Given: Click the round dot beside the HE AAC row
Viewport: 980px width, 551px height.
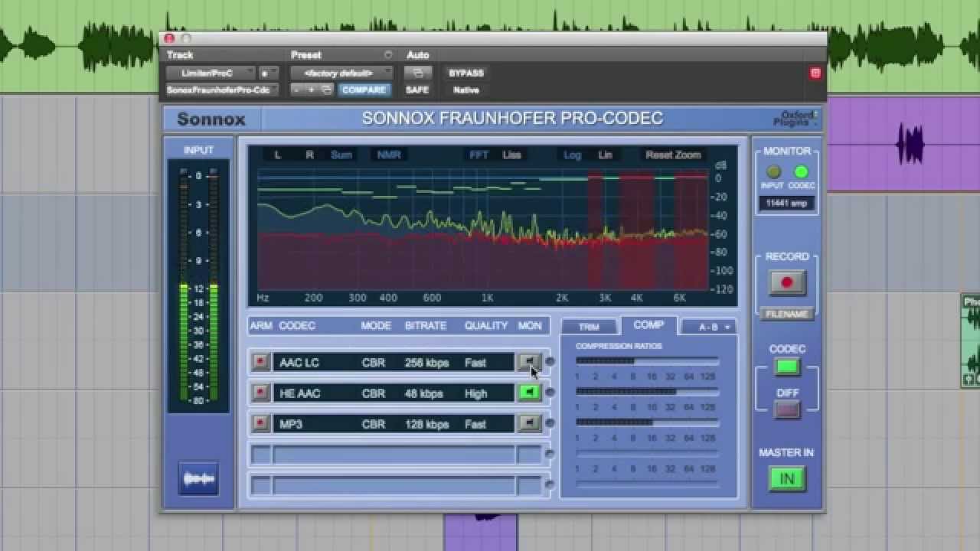Looking at the screenshot, I should [x=549, y=393].
